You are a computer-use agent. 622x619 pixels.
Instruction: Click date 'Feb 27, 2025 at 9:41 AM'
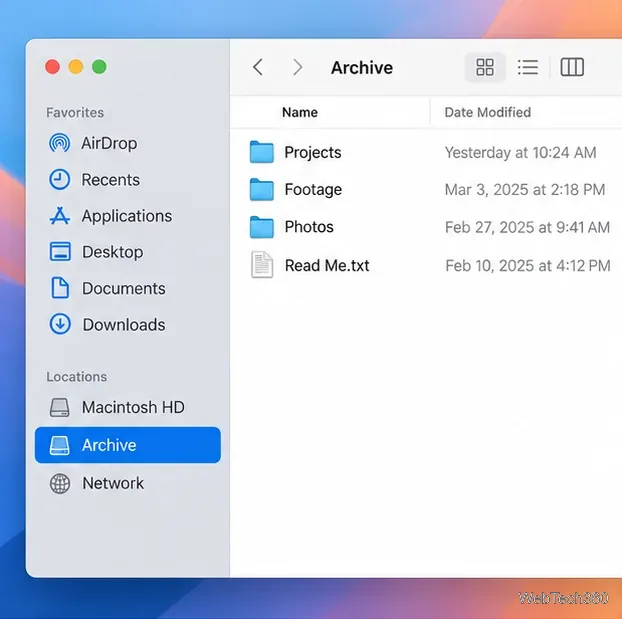click(527, 227)
